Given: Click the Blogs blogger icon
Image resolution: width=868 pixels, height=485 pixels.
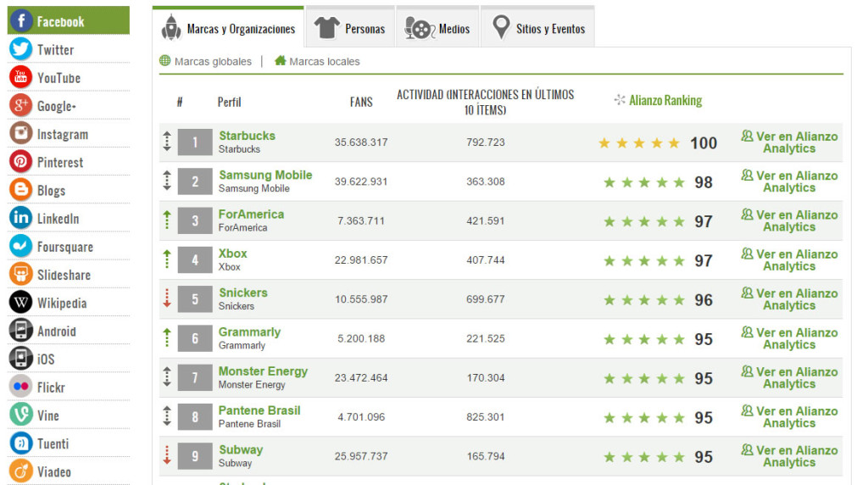Looking at the screenshot, I should click(20, 190).
